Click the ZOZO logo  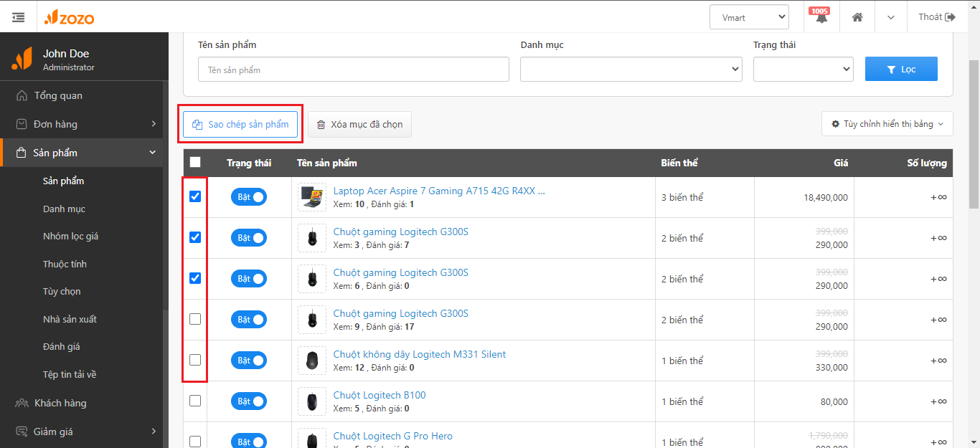[x=69, y=17]
